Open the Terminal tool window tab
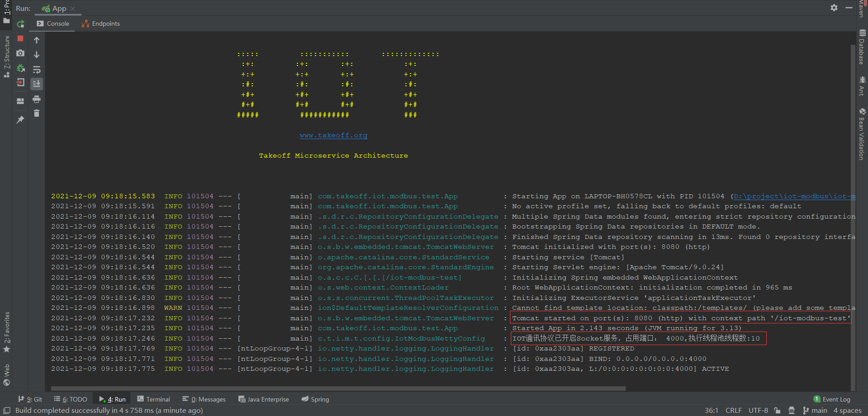This screenshot has height=416, width=868. pyautogui.click(x=154, y=399)
